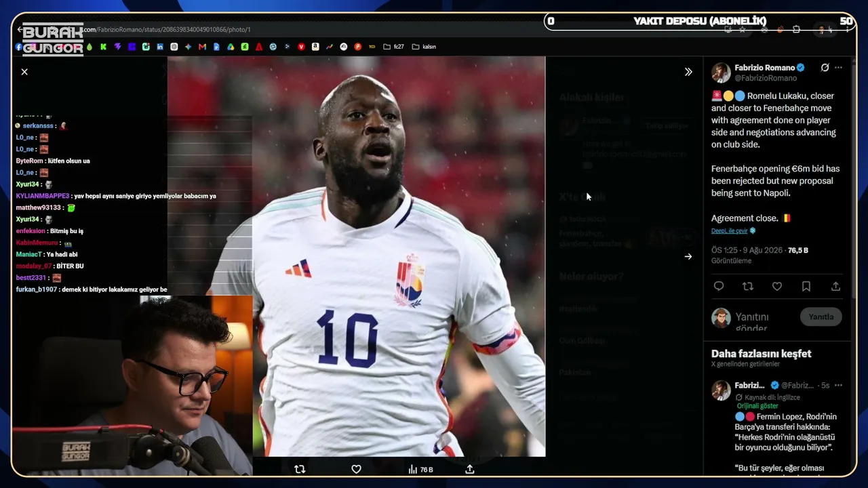Image resolution: width=868 pixels, height=488 pixels.
Task: Click the share icon below the photo
Action: 469,469
